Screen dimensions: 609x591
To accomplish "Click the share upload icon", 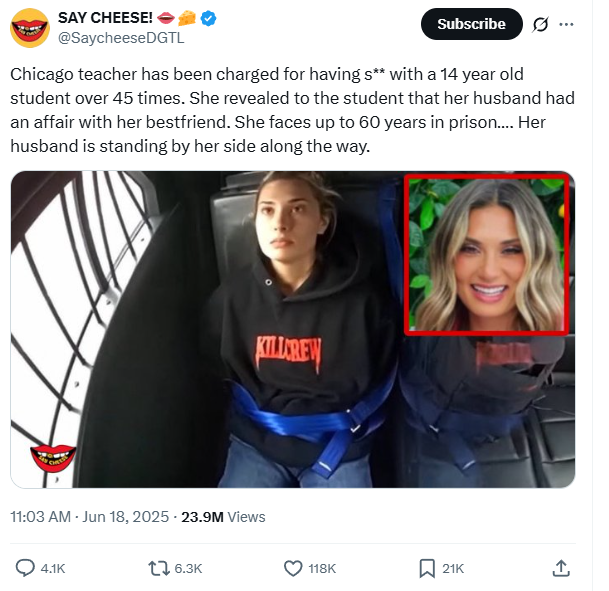I will coord(561,568).
